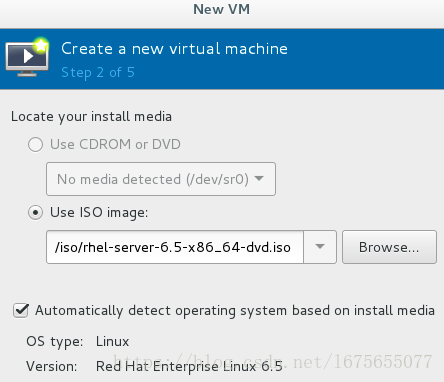Open the No media detected (/dev/sr0) dropdown
The image size is (444, 382).
(x=161, y=179)
